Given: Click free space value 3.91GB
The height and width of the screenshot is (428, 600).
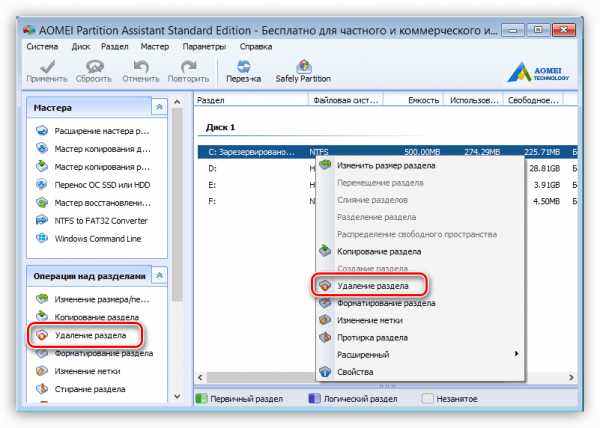Looking at the screenshot, I should pos(547,185).
